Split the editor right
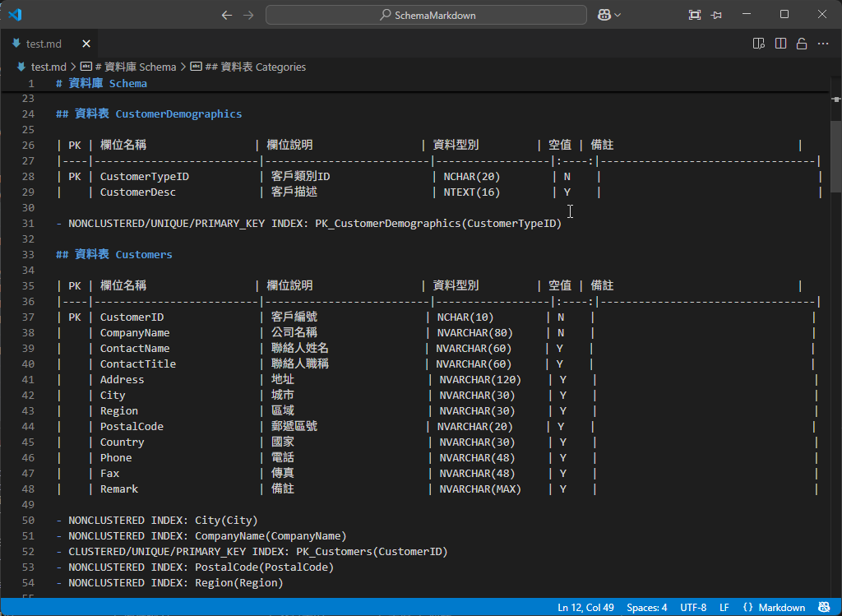 [x=780, y=44]
